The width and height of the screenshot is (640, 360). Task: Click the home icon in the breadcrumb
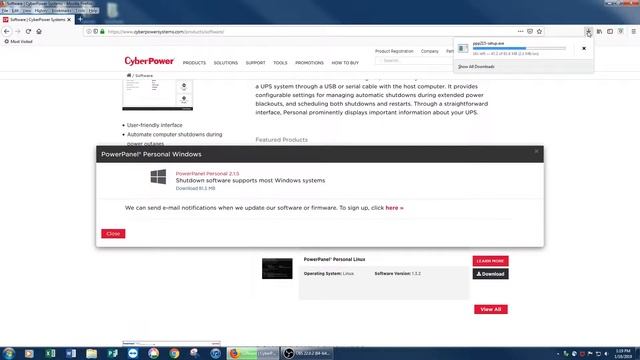click(129, 76)
